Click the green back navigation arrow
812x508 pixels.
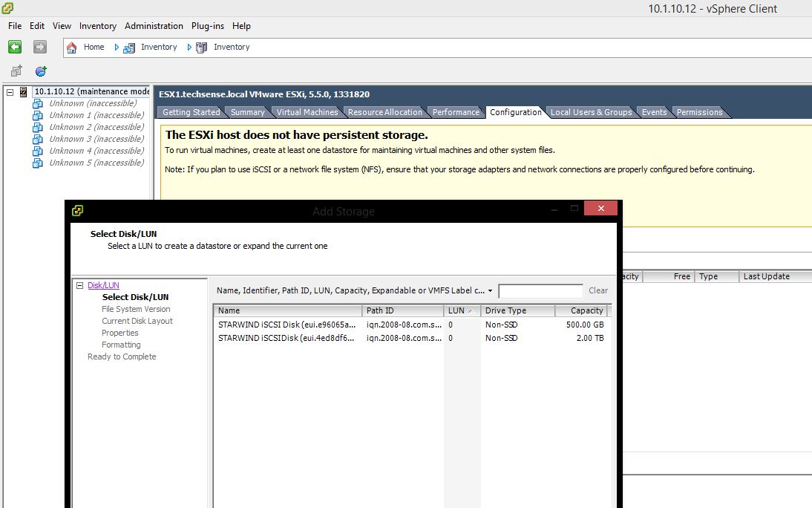click(x=15, y=48)
